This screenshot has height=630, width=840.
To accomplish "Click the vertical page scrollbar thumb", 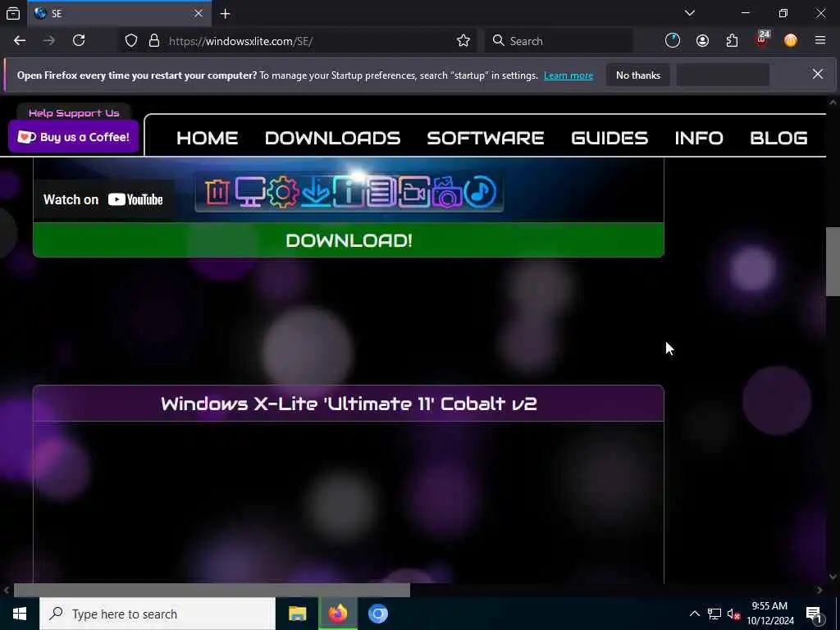I will tap(833, 262).
